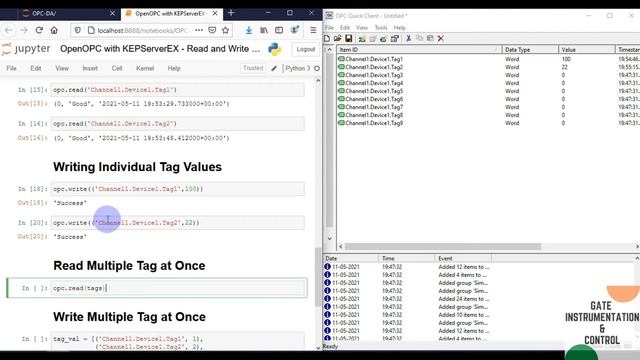Click the red Delete X icon
640x360 pixels.
[x=440, y=38]
